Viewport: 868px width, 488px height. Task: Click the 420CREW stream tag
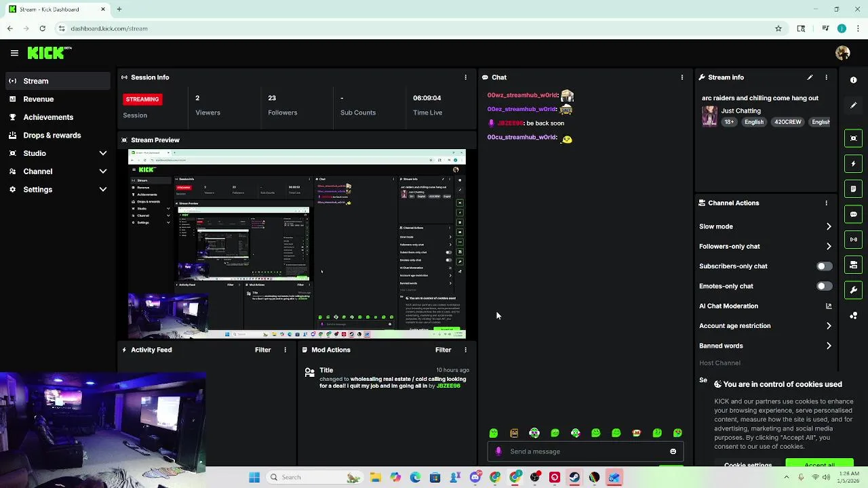pos(788,122)
